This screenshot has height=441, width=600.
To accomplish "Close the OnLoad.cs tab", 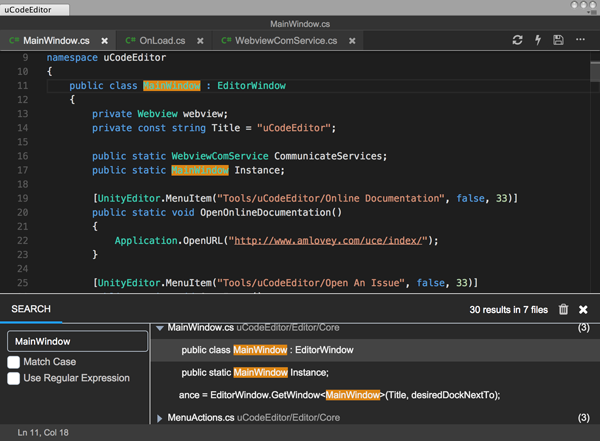I will point(200,41).
